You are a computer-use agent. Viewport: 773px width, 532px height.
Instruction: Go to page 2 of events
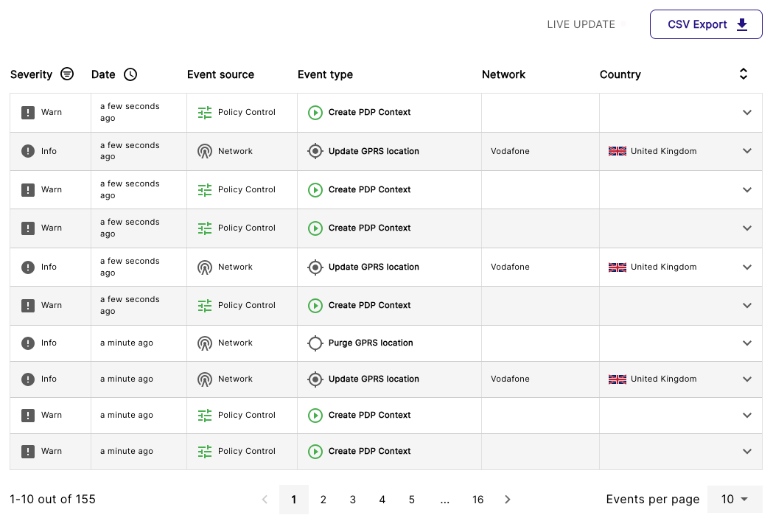(323, 500)
